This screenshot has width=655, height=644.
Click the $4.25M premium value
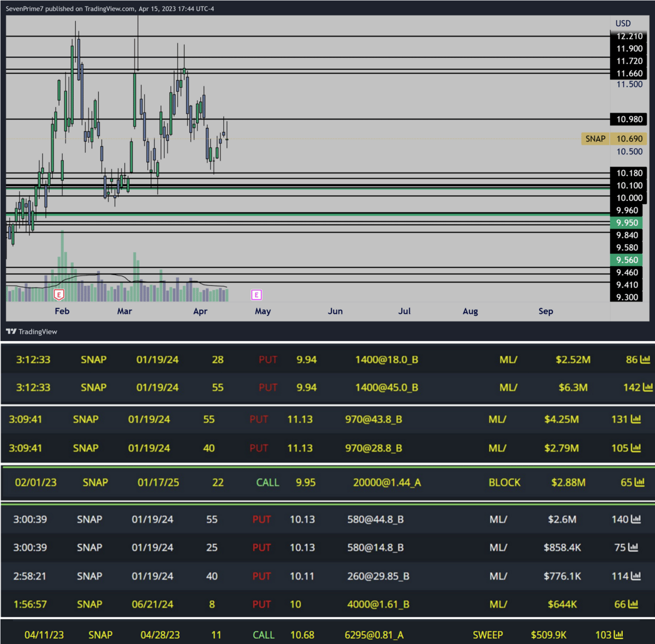pyautogui.click(x=561, y=419)
